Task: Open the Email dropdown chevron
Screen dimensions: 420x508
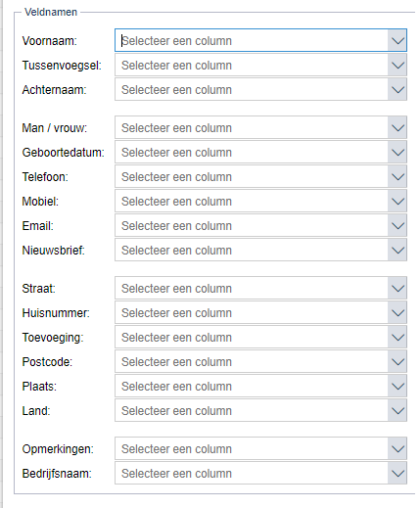Action: click(397, 226)
